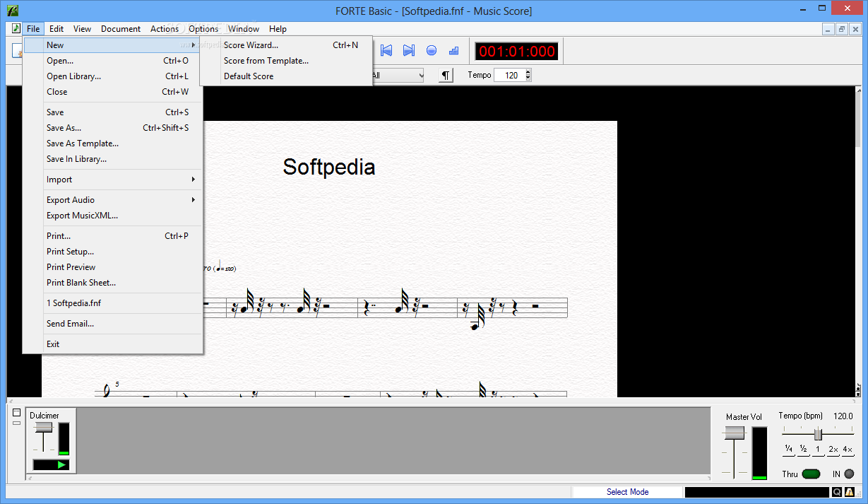Click the Softpedia score title text
This screenshot has width=868, height=504.
pyautogui.click(x=329, y=167)
